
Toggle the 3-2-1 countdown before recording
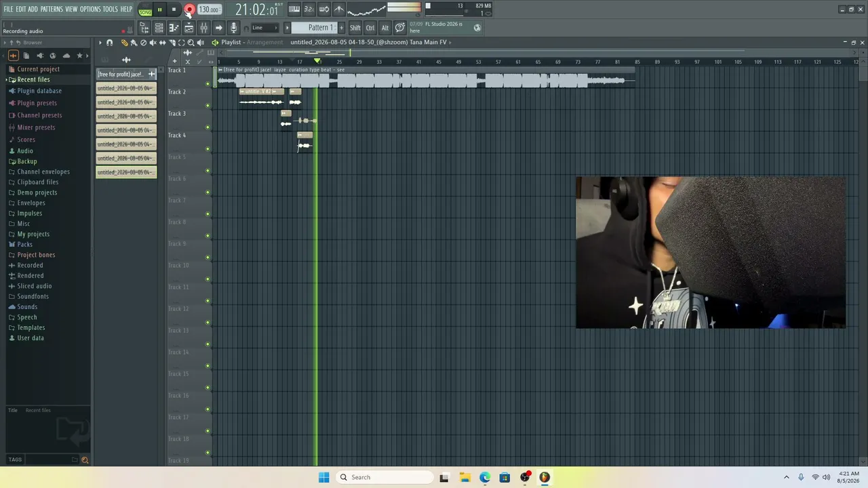[x=309, y=9]
